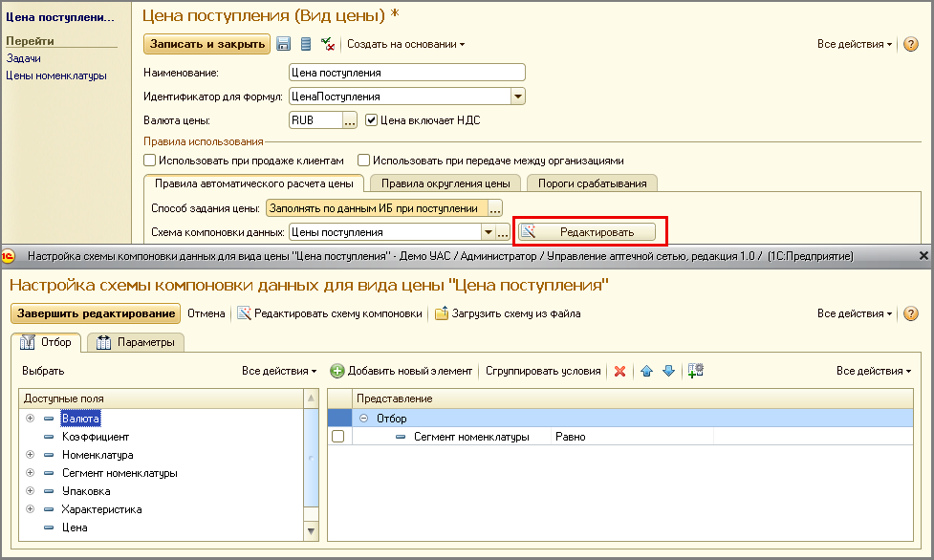Click the mark-for-deletion icon in top toolbar

327,44
